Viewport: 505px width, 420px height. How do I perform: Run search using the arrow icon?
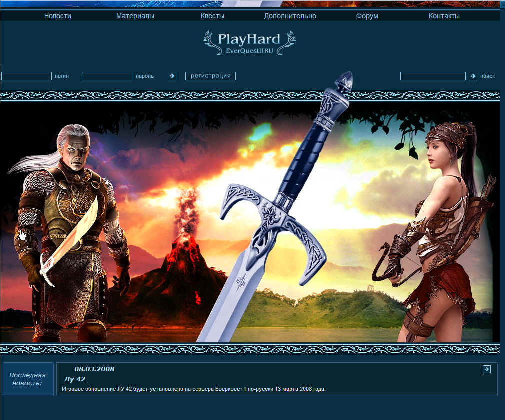tap(473, 76)
